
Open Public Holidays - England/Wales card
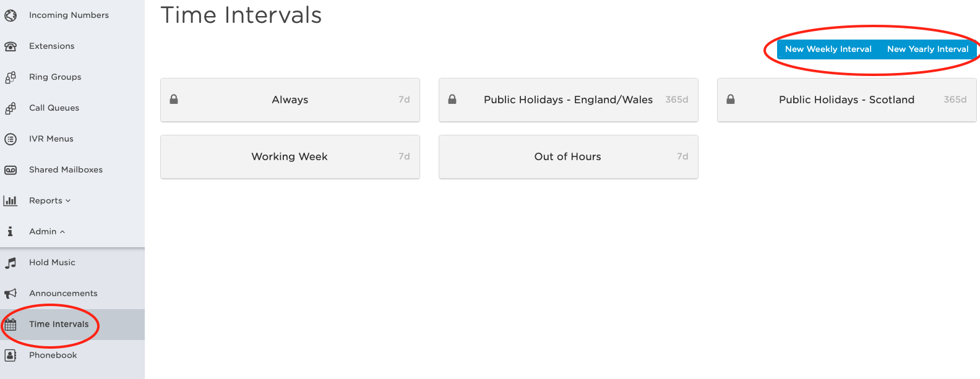tap(569, 100)
